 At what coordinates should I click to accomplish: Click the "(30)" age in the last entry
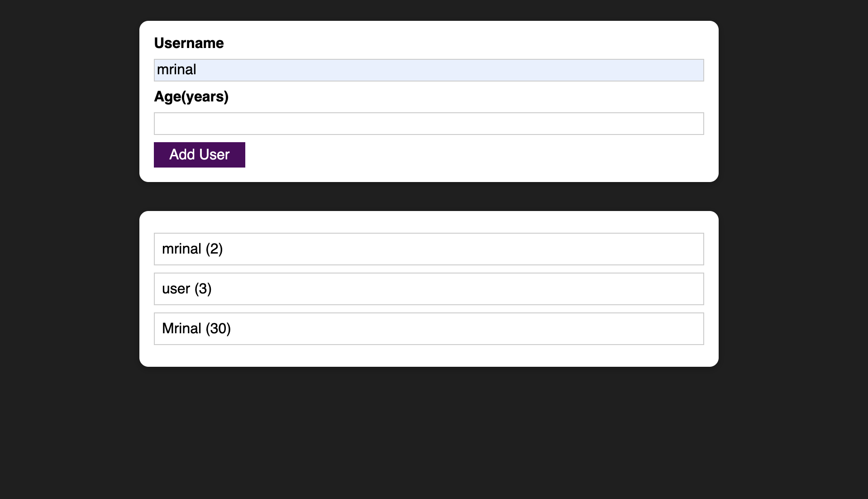[x=218, y=329]
